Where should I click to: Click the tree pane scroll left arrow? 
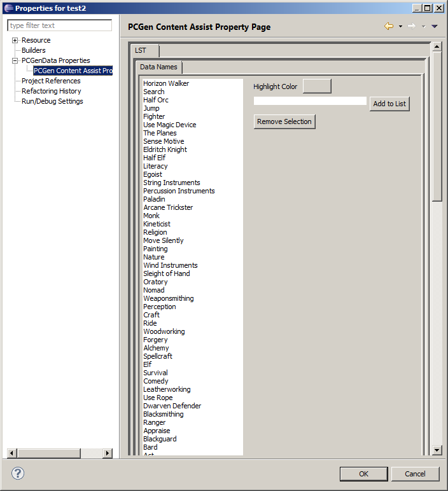pos(12,453)
